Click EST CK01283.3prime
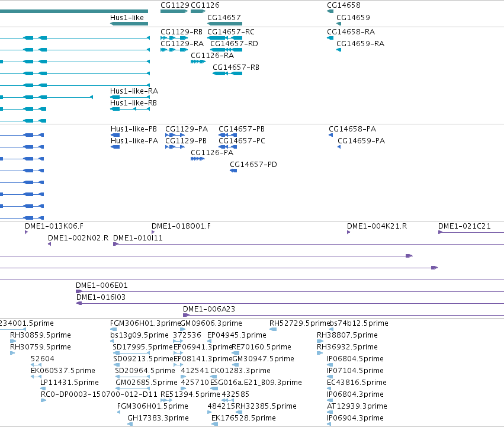504x427 pixels. (240, 371)
